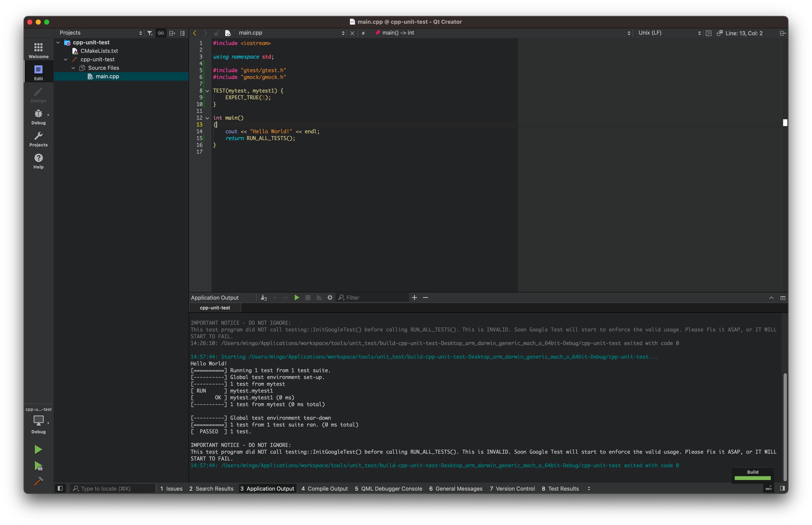Collapse the Source Files folder
The width and height of the screenshot is (812, 525).
coord(73,68)
